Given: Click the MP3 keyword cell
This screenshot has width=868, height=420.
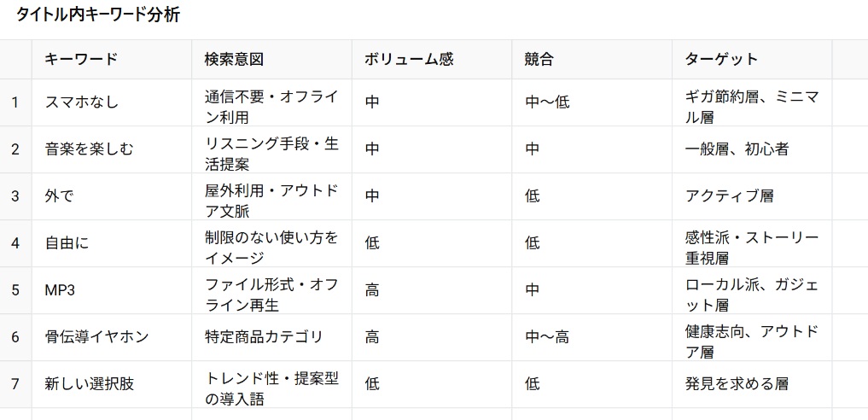Looking at the screenshot, I should tap(112, 290).
